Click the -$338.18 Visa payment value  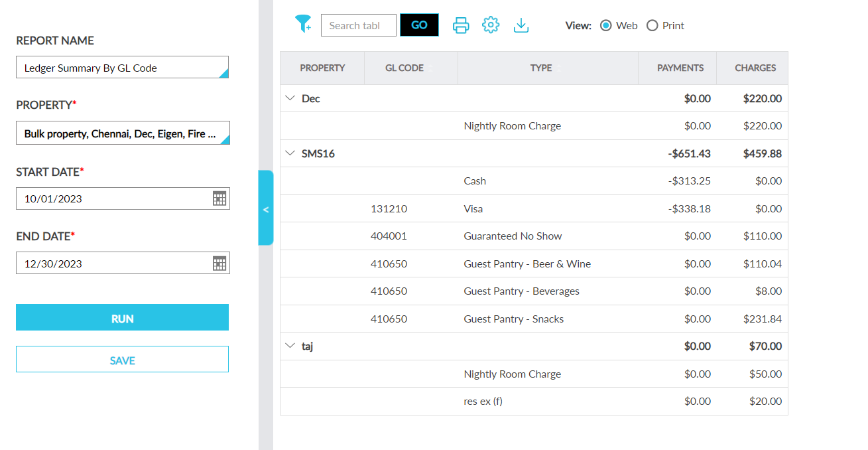click(x=690, y=208)
